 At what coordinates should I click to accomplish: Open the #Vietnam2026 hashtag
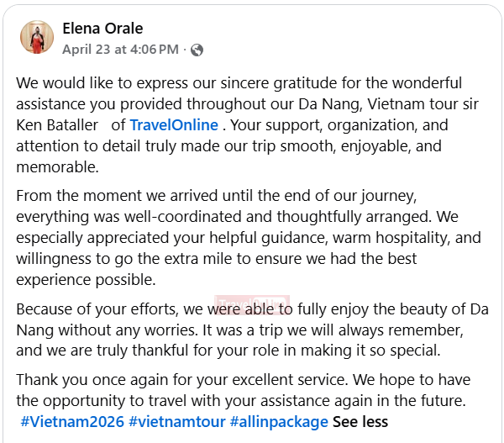click(72, 421)
